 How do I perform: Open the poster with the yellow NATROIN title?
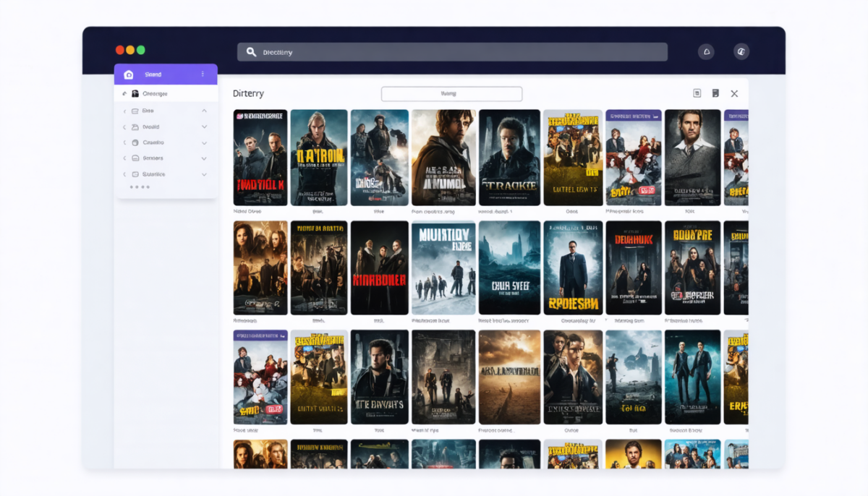[x=319, y=158]
